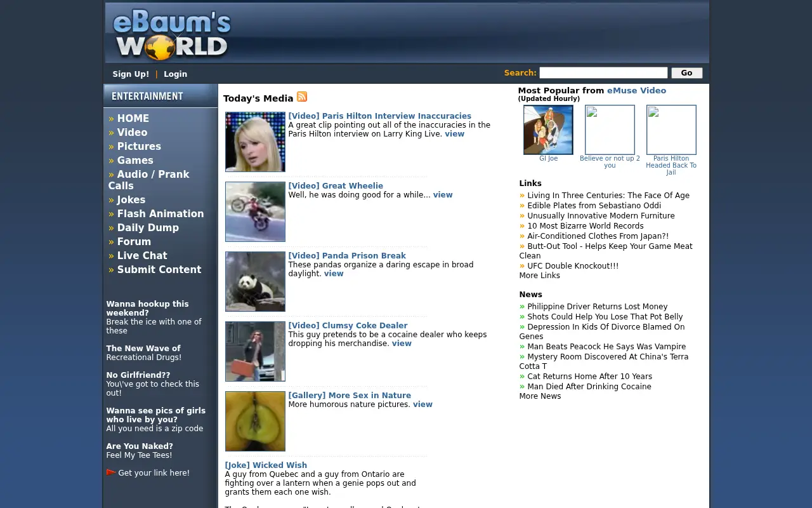Screen dimensions: 812x508
Task: Click the red flag icon by Get your link here
Action: [x=111, y=472]
